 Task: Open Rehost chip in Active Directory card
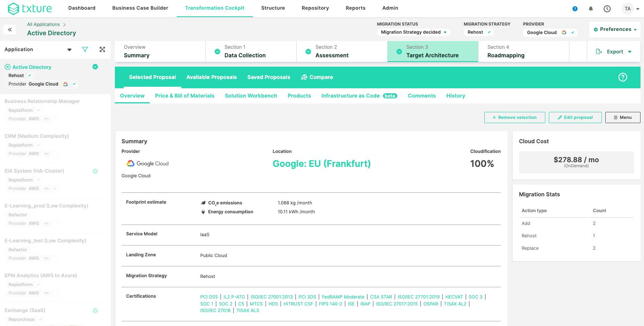pyautogui.click(x=19, y=75)
